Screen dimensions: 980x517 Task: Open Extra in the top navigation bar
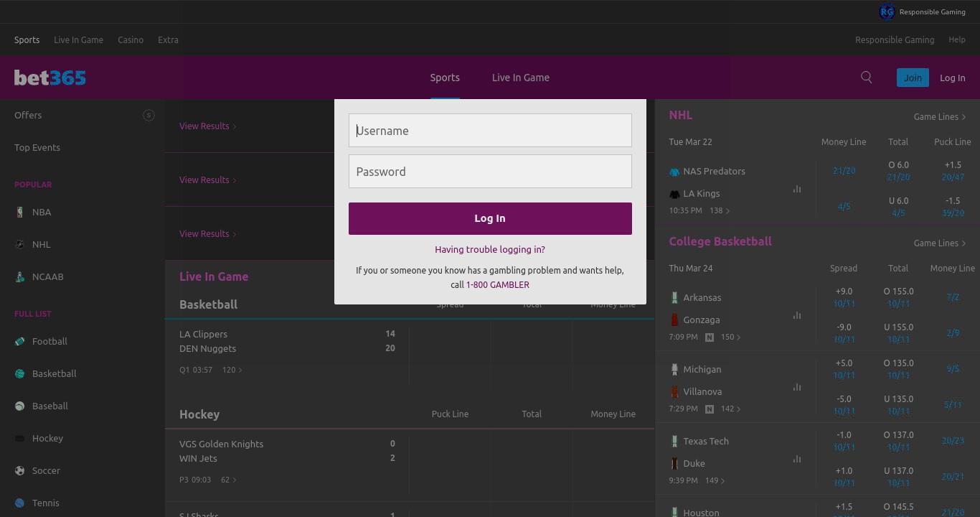pos(168,39)
